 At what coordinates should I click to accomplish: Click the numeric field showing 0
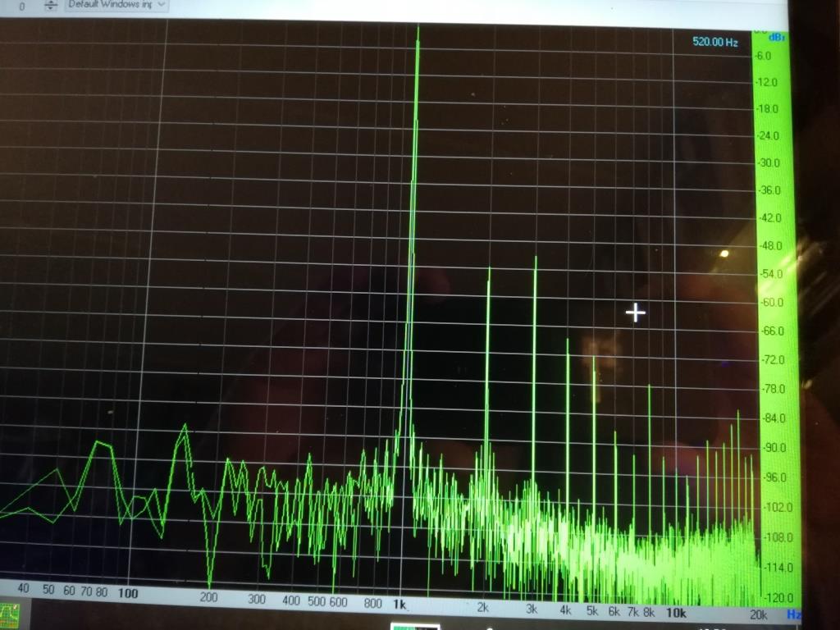(x=21, y=7)
